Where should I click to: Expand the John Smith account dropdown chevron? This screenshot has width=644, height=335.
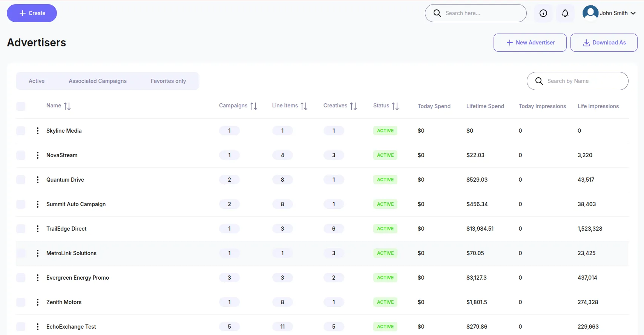pyautogui.click(x=633, y=13)
